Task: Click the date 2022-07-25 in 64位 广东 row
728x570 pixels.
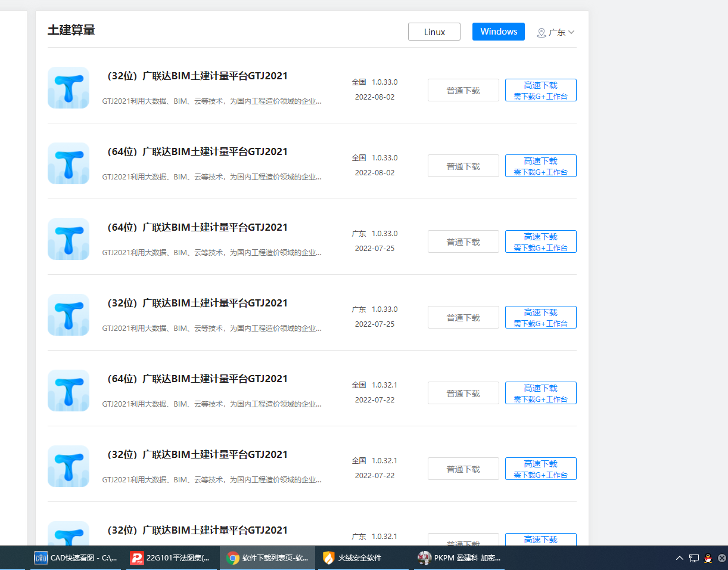Action: pos(375,249)
